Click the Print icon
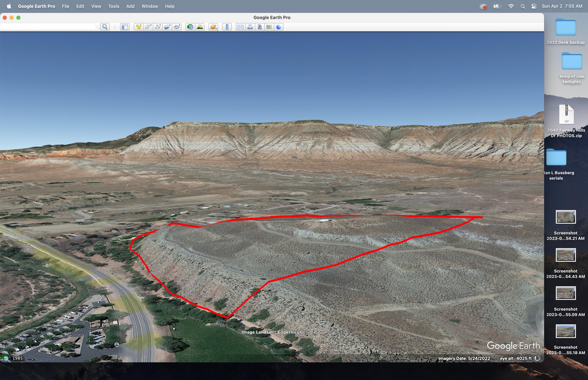 point(250,27)
